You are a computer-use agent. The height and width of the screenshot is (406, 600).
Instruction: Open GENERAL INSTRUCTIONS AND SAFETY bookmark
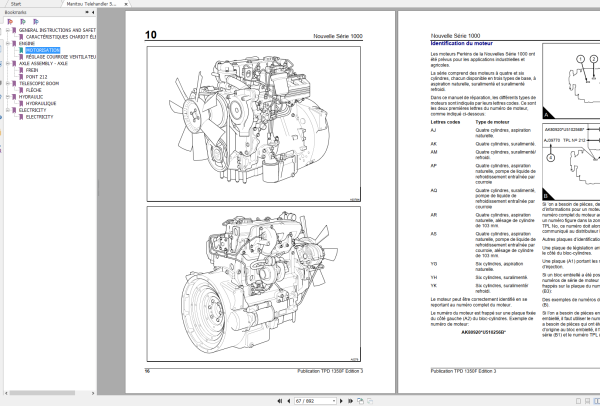[x=57, y=30]
